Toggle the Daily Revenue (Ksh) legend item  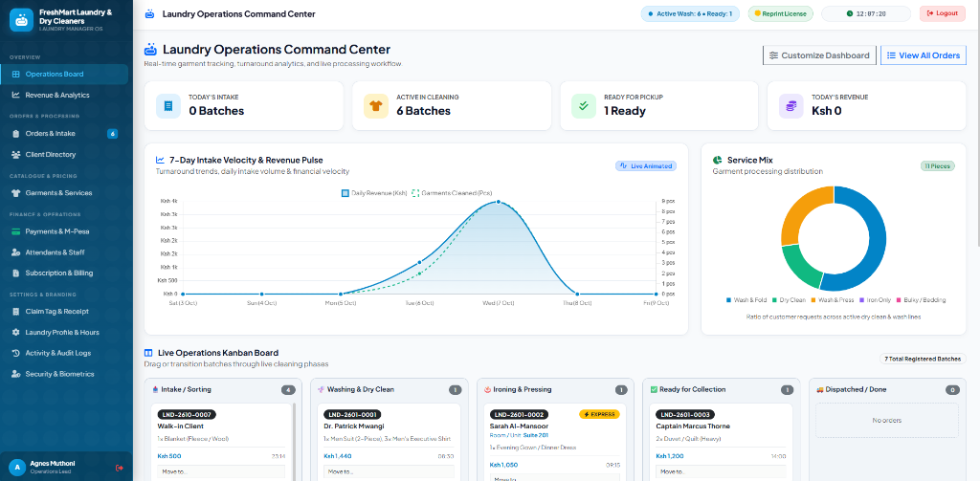[374, 194]
